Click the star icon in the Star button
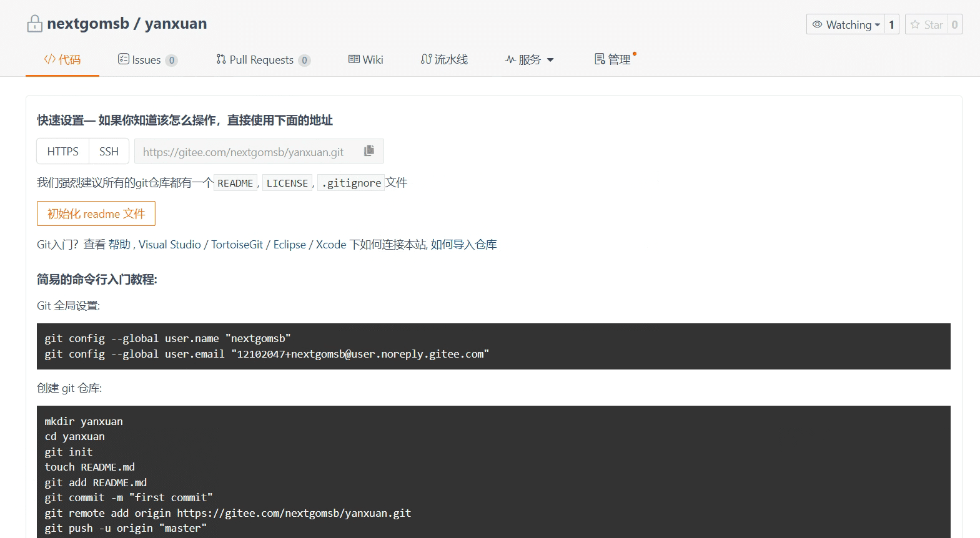The image size is (980, 538). (x=915, y=24)
